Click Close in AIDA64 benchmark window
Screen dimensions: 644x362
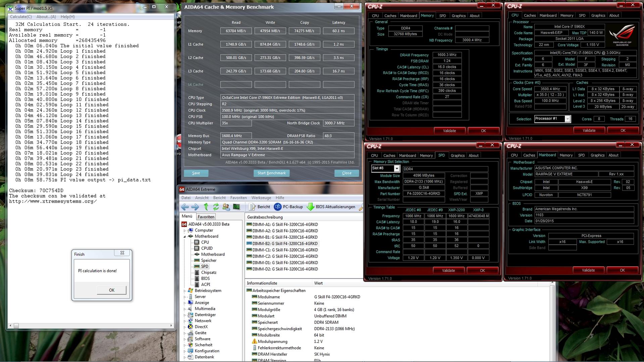[x=347, y=173]
